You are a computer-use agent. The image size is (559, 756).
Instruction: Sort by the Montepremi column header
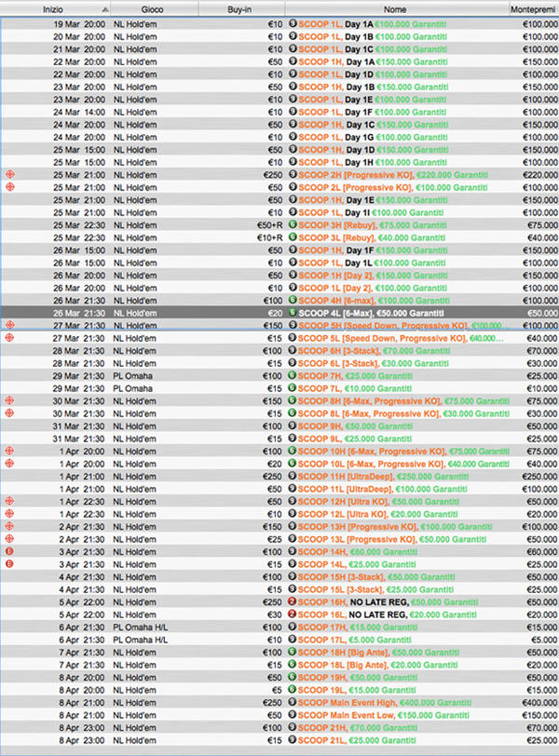coord(534,9)
